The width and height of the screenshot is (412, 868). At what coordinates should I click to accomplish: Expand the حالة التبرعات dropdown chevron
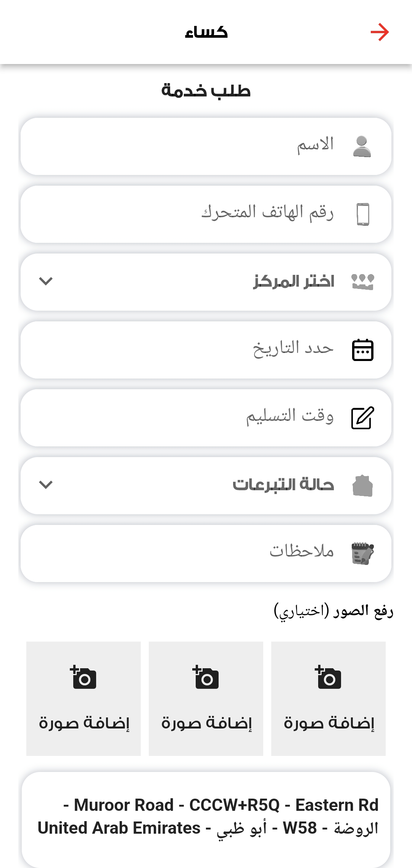[x=46, y=485]
